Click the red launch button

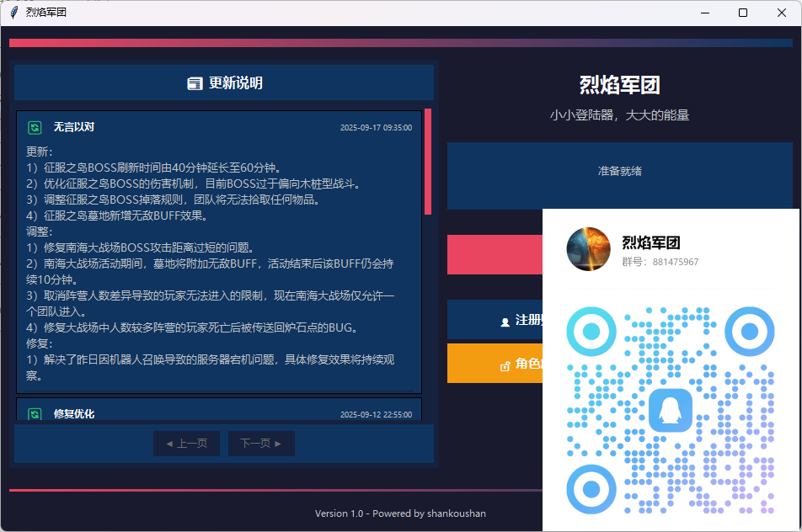point(495,254)
